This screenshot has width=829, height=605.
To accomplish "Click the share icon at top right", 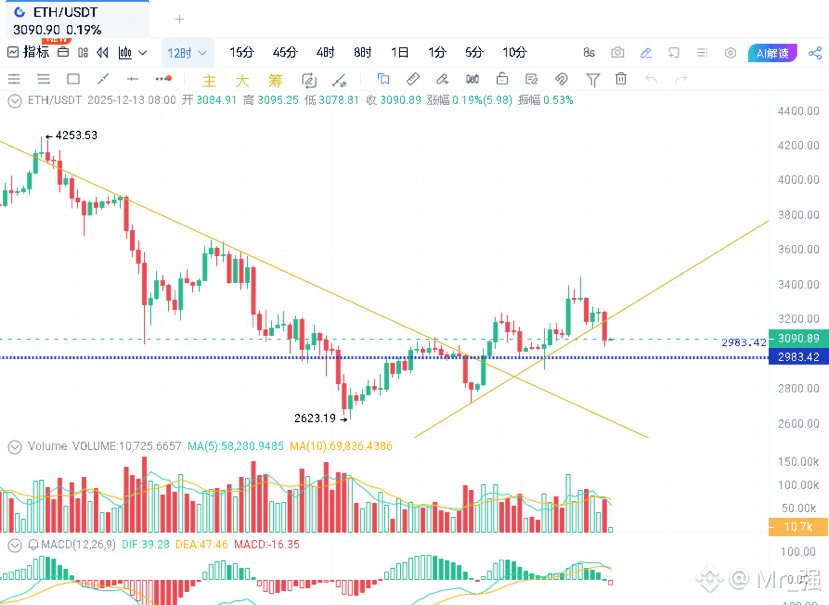I will click(x=813, y=53).
